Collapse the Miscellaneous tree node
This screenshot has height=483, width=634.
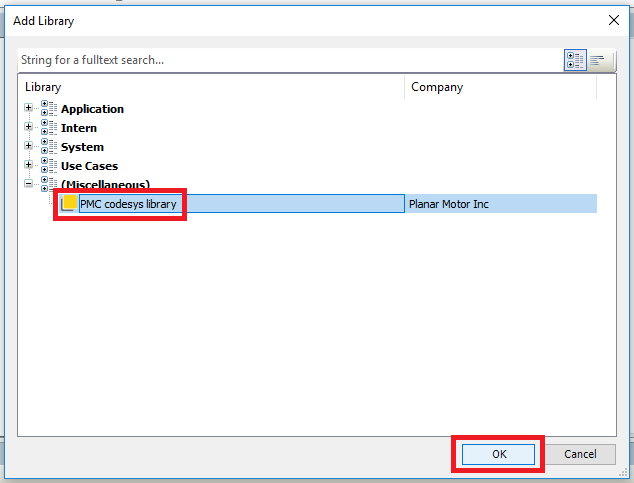(30, 185)
